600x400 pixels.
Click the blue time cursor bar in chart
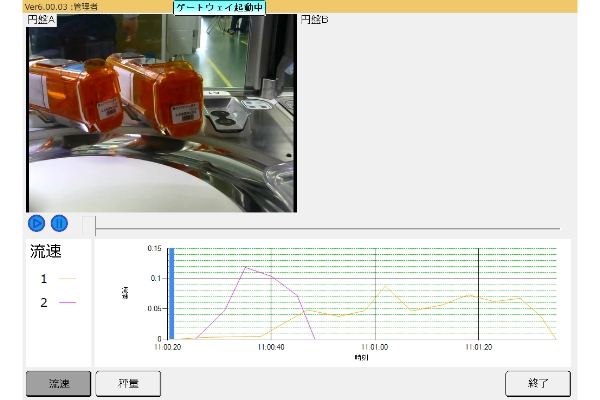[171, 294]
